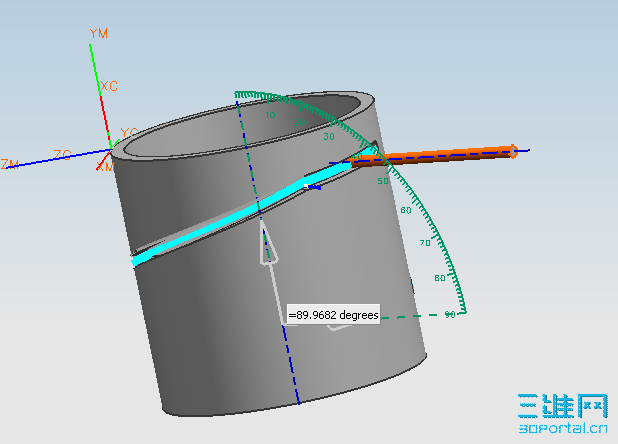Click the ZM axis label
Image resolution: width=618 pixels, height=444 pixels.
[10, 164]
